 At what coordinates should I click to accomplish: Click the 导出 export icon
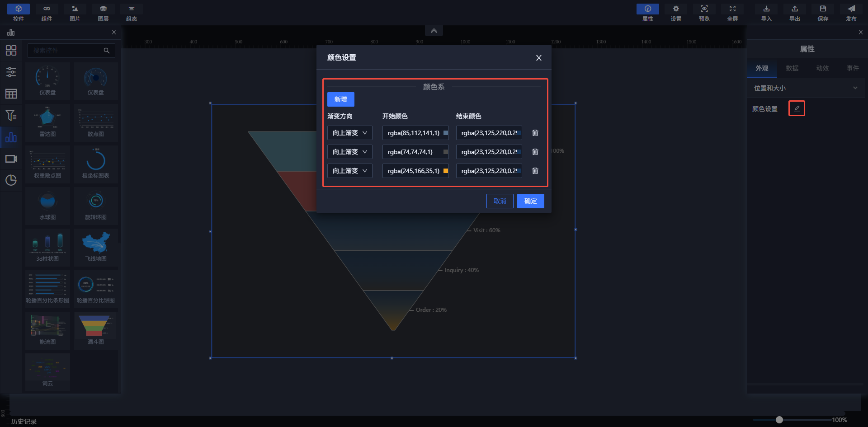[x=795, y=13]
